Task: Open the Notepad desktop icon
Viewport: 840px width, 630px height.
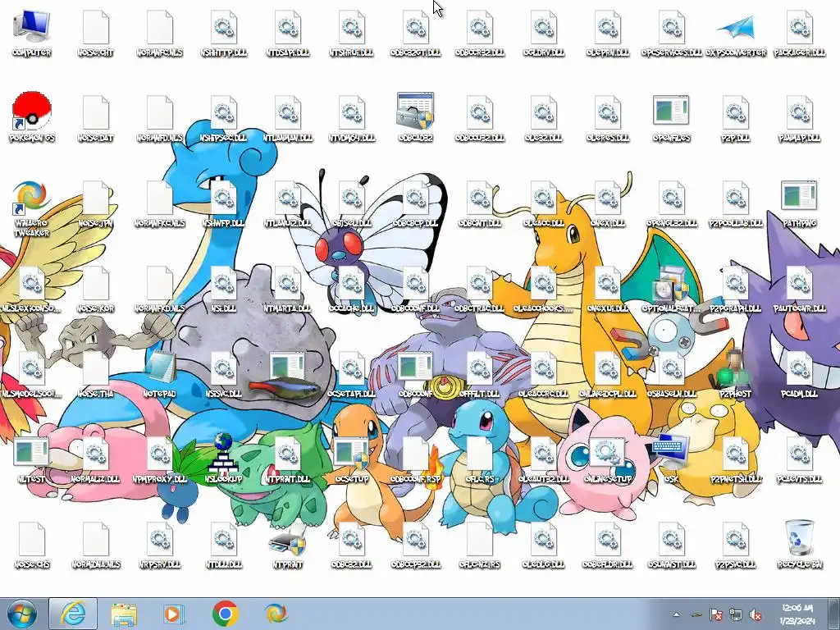Action: [x=160, y=367]
